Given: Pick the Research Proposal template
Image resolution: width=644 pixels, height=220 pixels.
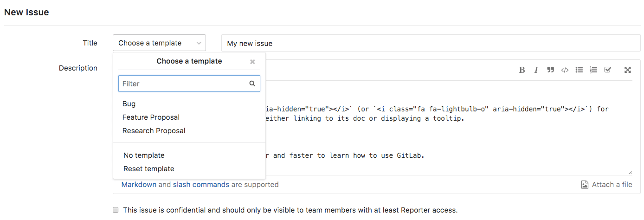Looking at the screenshot, I should [154, 131].
